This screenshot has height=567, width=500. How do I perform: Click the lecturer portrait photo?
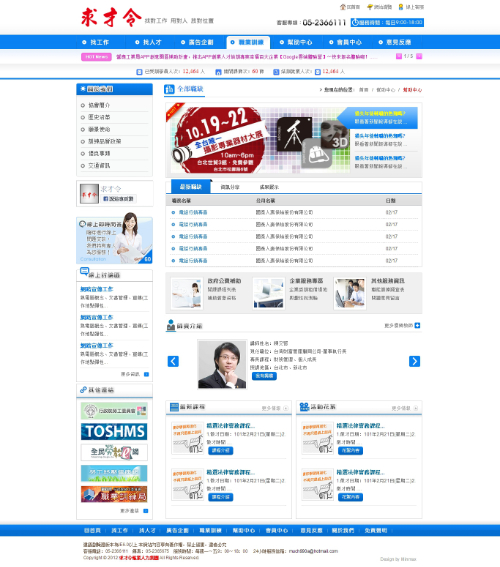222,364
